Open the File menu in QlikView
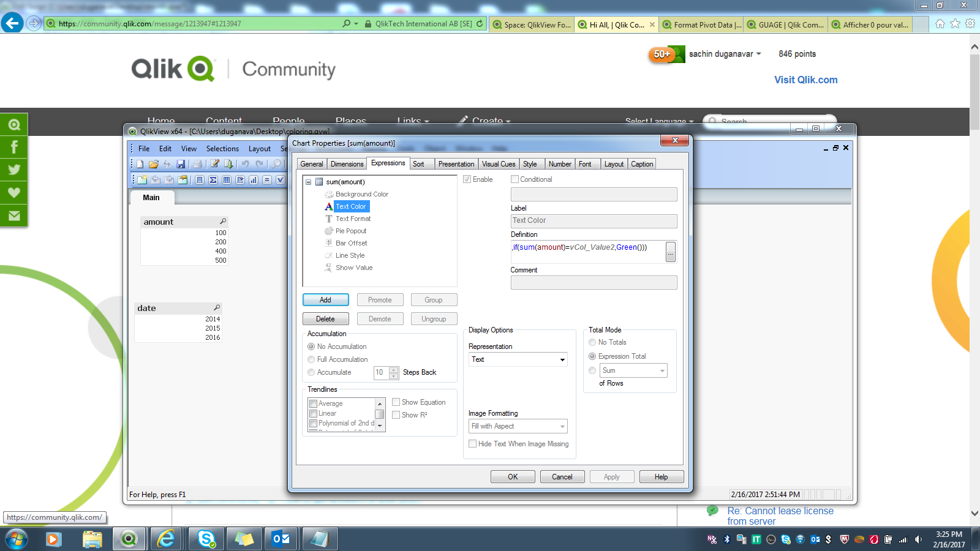The image size is (980, 551). click(144, 149)
